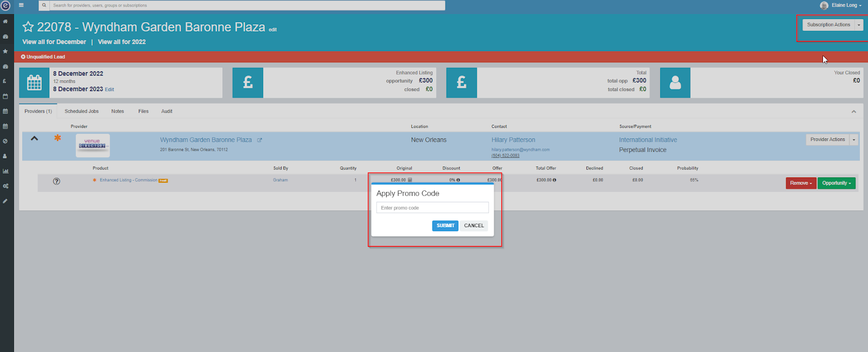Click info icon next to 0% discount

click(458, 180)
